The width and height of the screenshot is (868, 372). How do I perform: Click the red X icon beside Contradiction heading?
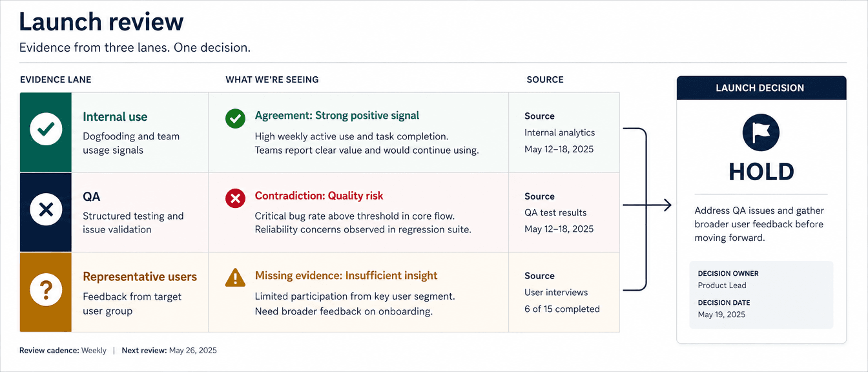[235, 198]
